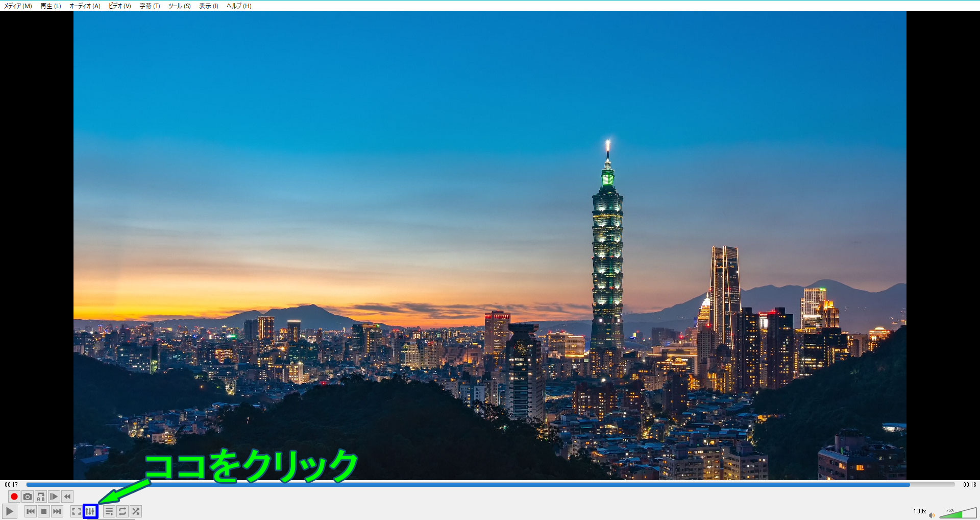980x520 pixels.
Task: Open the ビデオ (V) menu
Action: point(120,6)
